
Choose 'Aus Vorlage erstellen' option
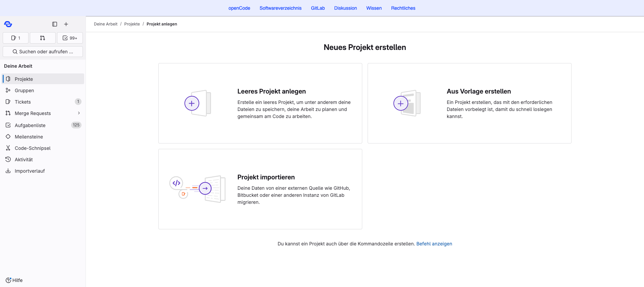(469, 103)
